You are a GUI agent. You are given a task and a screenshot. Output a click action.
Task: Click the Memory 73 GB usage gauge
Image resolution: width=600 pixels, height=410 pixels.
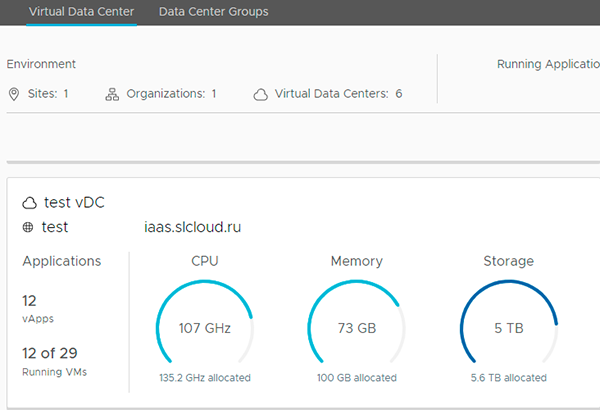(357, 322)
